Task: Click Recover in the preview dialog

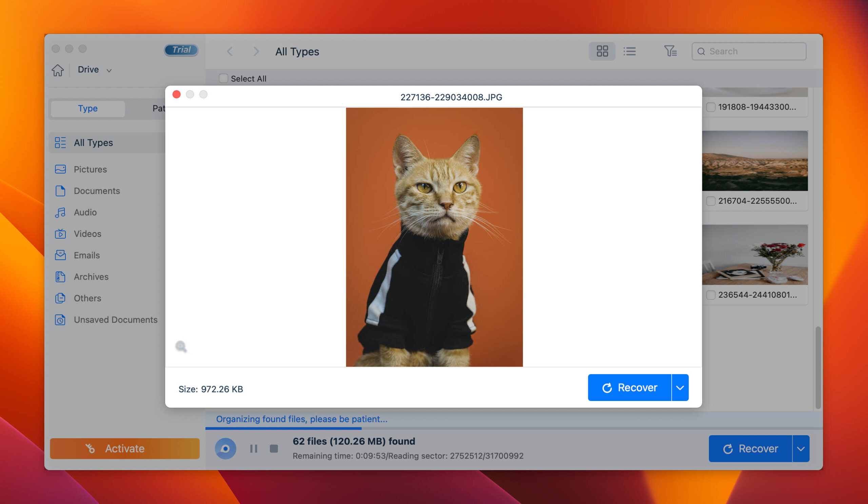Action: click(629, 388)
